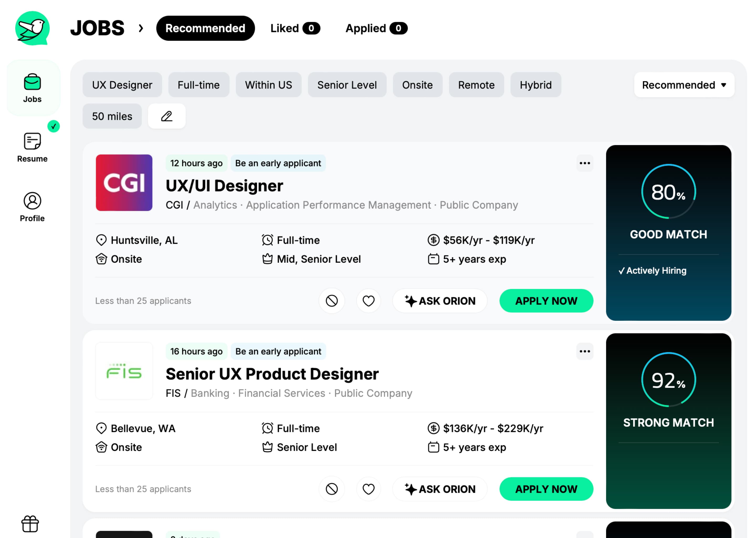The width and height of the screenshot is (756, 538).
Task: Switch to the Applied tab
Action: (x=376, y=28)
